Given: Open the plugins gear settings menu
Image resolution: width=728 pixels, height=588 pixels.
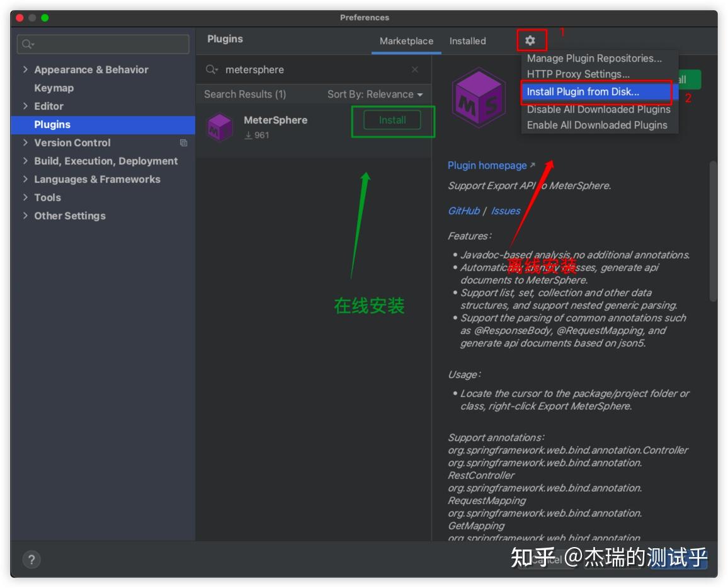Looking at the screenshot, I should 530,40.
